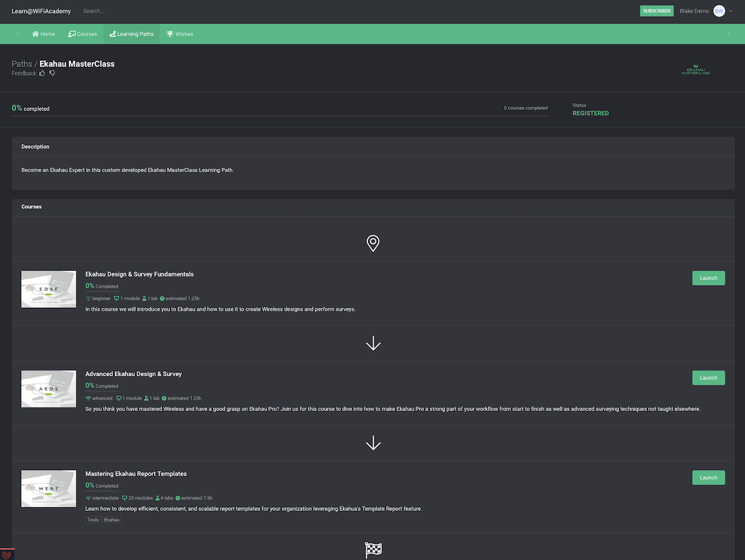Image resolution: width=745 pixels, height=560 pixels.
Task: Open Advanced Ekahau Design & Survey course title
Action: 133,374
